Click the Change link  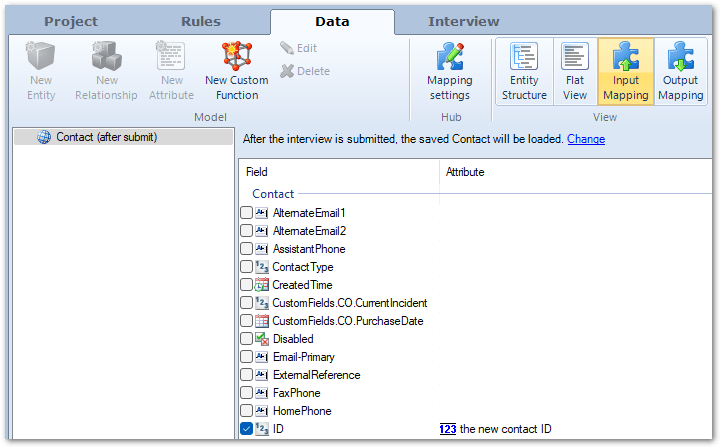[586, 139]
